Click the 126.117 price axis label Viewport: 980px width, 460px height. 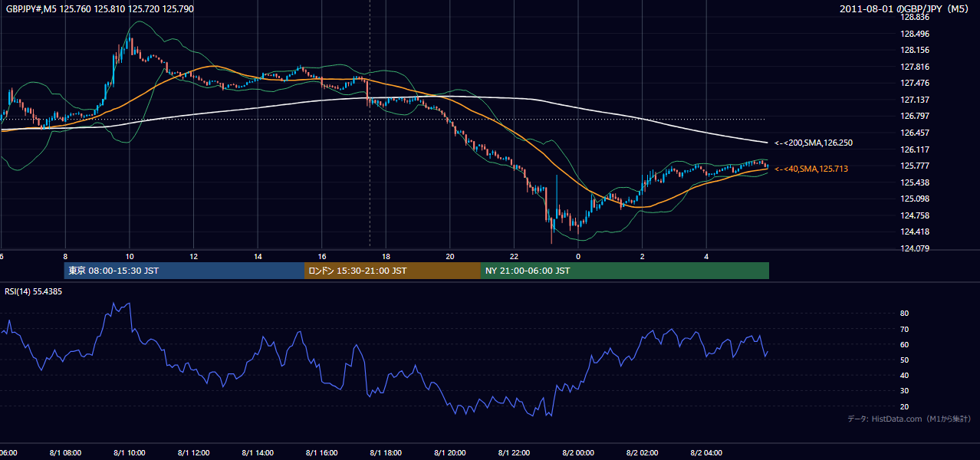pos(914,149)
